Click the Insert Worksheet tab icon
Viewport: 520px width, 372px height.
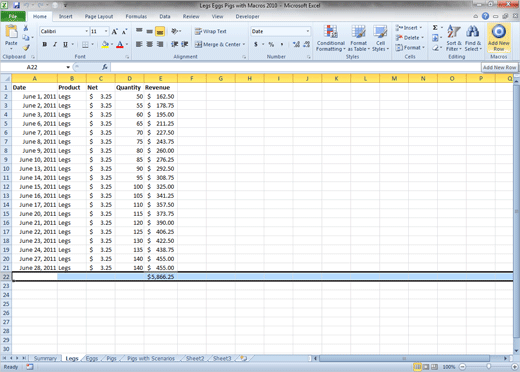click(243, 358)
